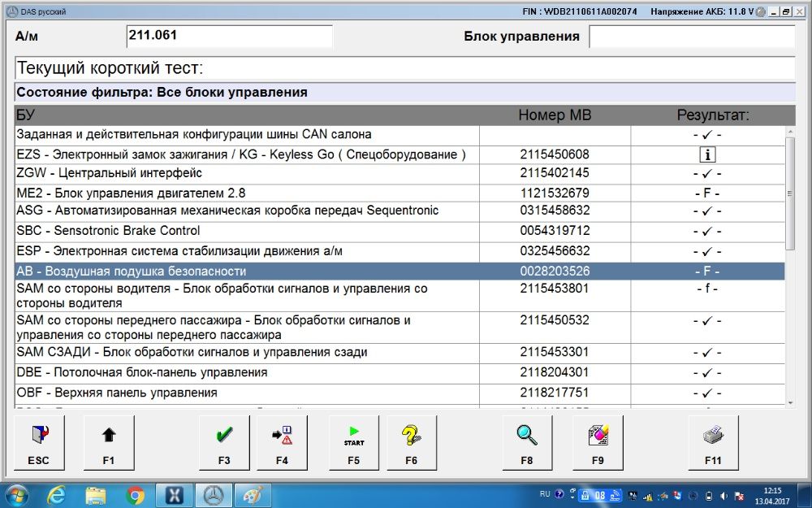The image size is (812, 508).
Task: Open Google Chrome from taskbar
Action: click(135, 496)
